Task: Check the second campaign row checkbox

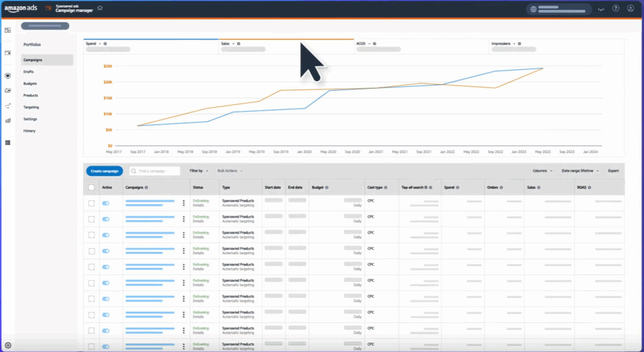Action: 91,219
